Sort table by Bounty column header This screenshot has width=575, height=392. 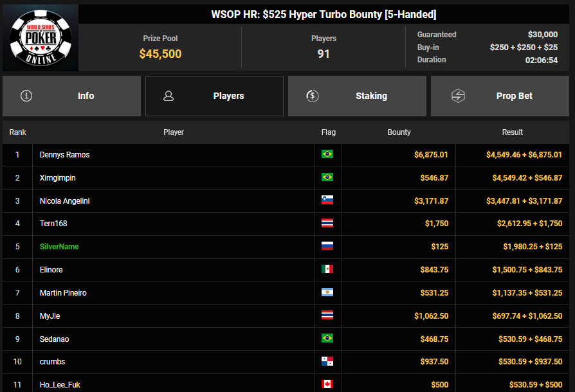click(x=399, y=132)
